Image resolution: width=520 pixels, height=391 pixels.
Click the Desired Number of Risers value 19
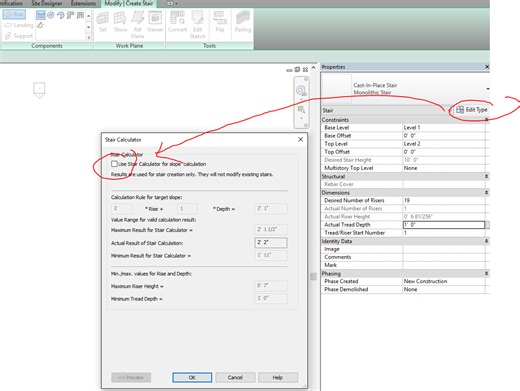pyautogui.click(x=444, y=200)
